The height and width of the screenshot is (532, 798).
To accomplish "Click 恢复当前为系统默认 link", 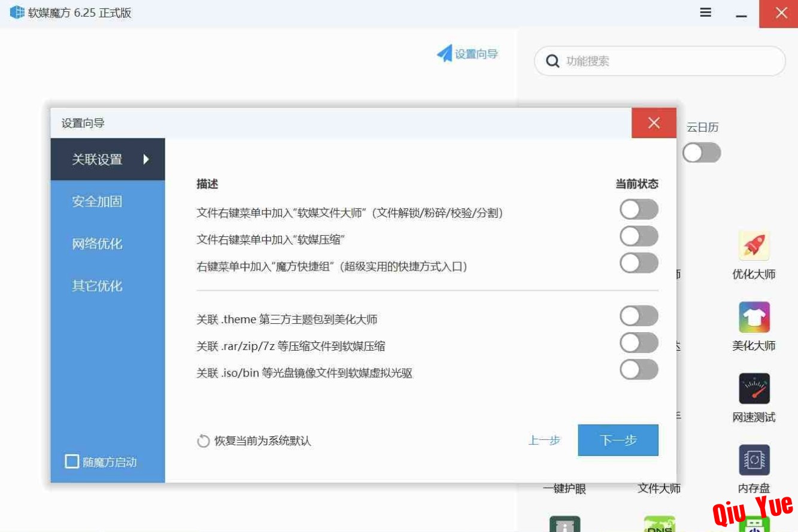I will 263,441.
